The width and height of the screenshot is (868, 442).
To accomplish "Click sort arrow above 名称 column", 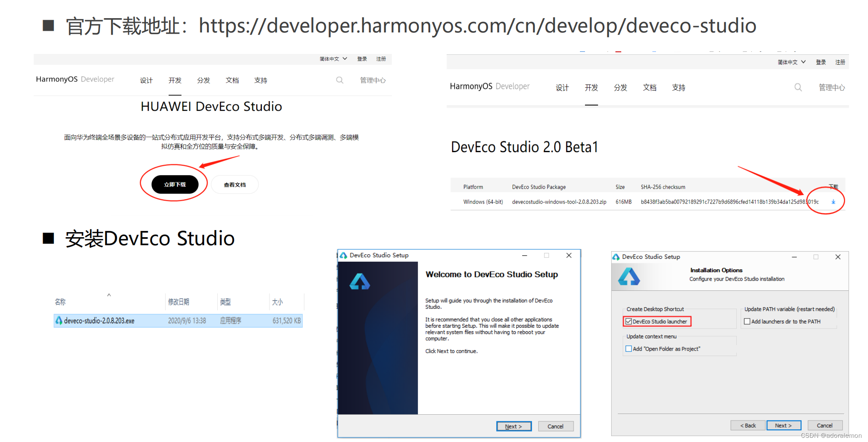I will 109,295.
